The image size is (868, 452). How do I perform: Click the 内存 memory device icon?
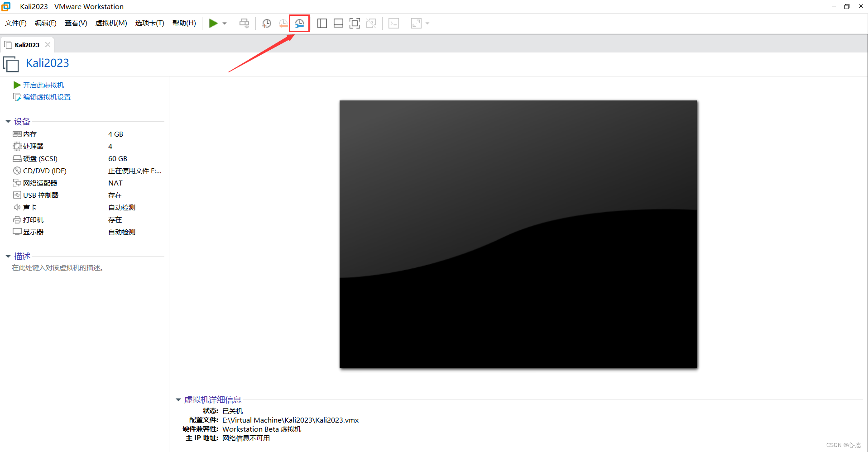(17, 134)
